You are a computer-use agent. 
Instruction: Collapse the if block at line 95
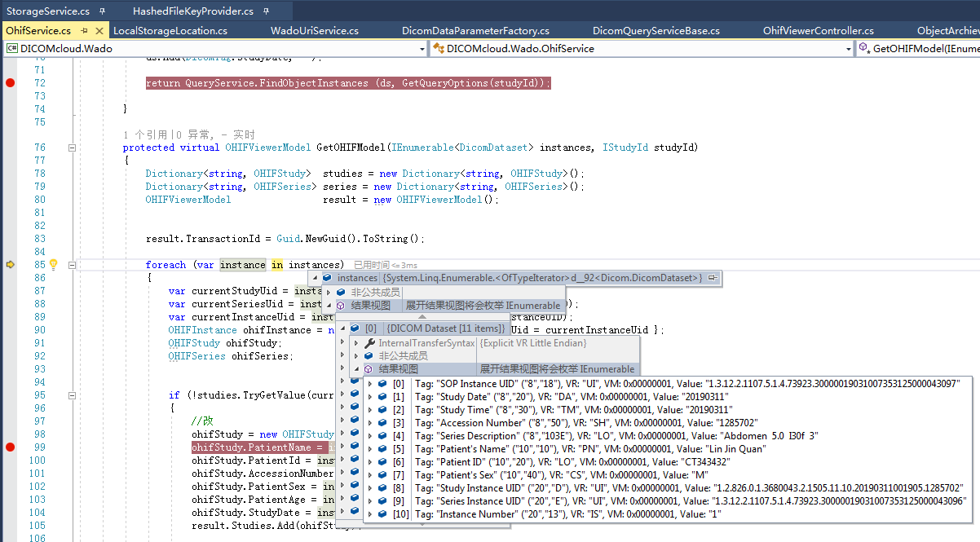(72, 395)
